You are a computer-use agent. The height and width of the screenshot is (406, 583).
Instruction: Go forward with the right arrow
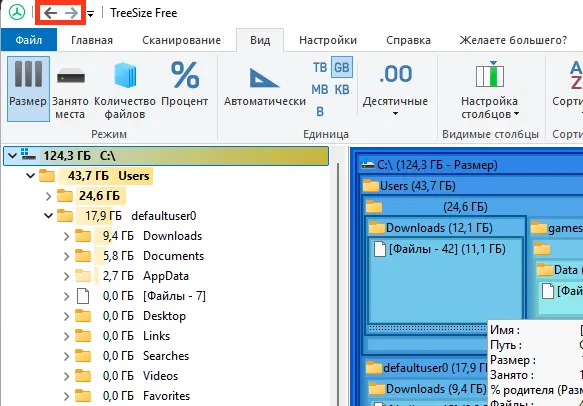coord(71,13)
